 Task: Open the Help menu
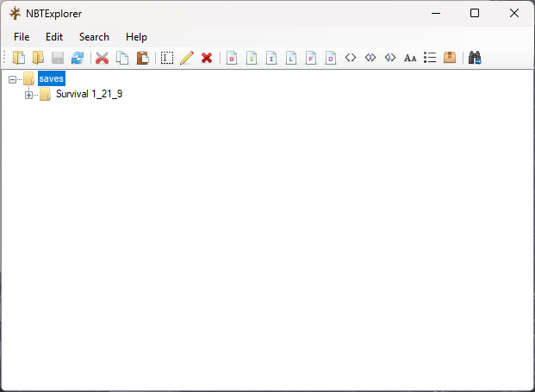pyautogui.click(x=136, y=37)
